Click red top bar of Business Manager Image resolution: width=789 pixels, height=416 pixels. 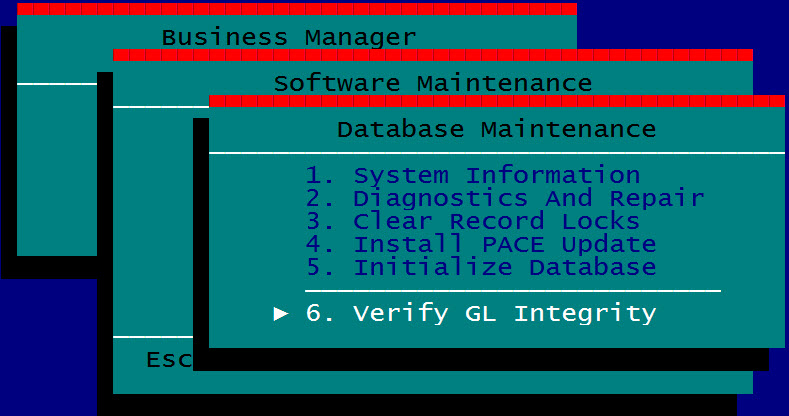(x=296, y=9)
